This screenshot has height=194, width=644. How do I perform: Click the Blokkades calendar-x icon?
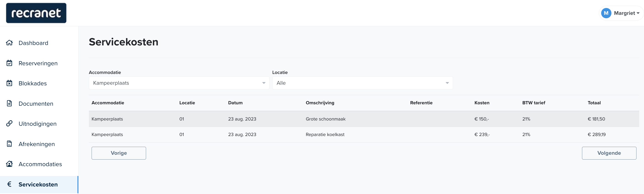pos(10,83)
